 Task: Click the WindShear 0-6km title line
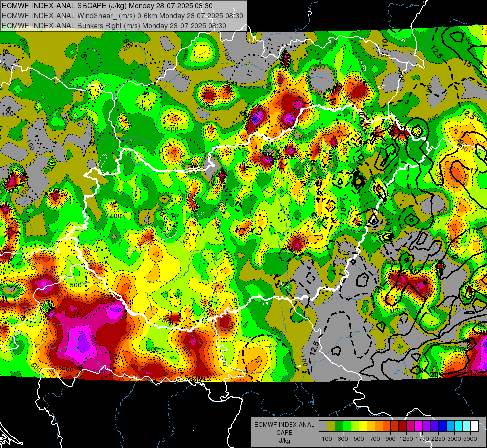coord(123,16)
